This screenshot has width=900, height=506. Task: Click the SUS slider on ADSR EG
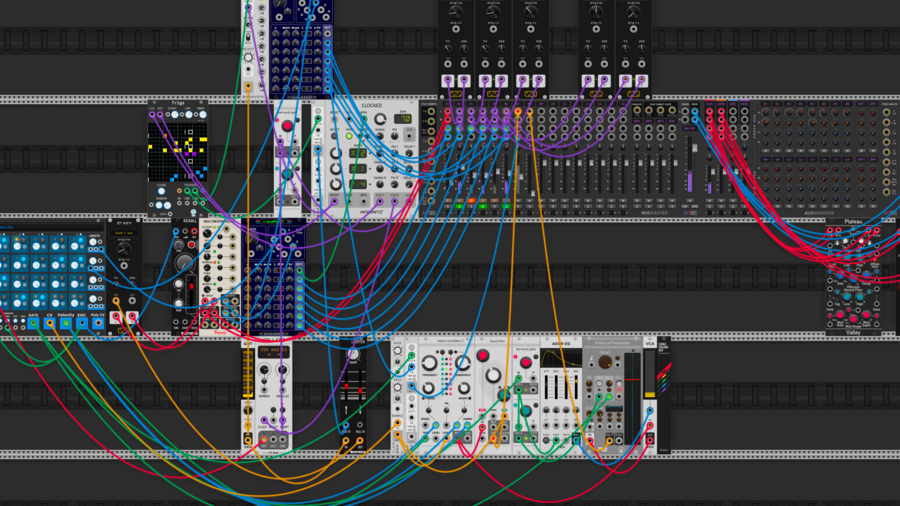pyautogui.click(x=567, y=388)
